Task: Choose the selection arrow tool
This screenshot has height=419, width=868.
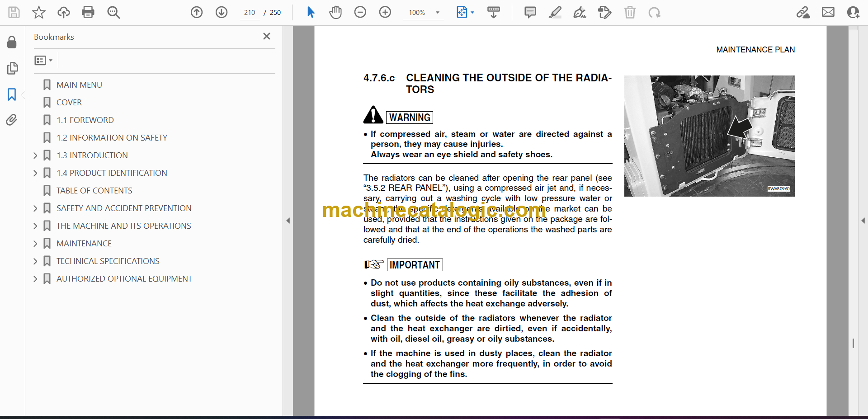Action: tap(311, 12)
